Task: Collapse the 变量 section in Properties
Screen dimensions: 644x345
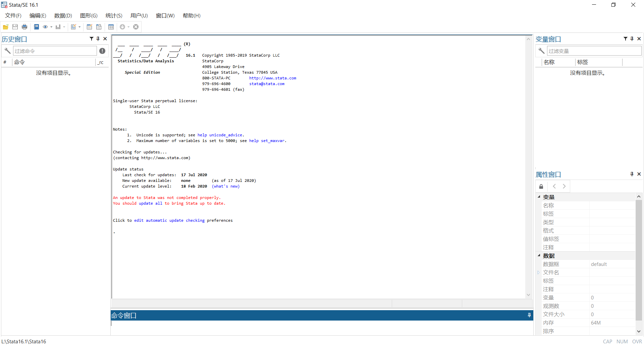Action: [x=539, y=197]
